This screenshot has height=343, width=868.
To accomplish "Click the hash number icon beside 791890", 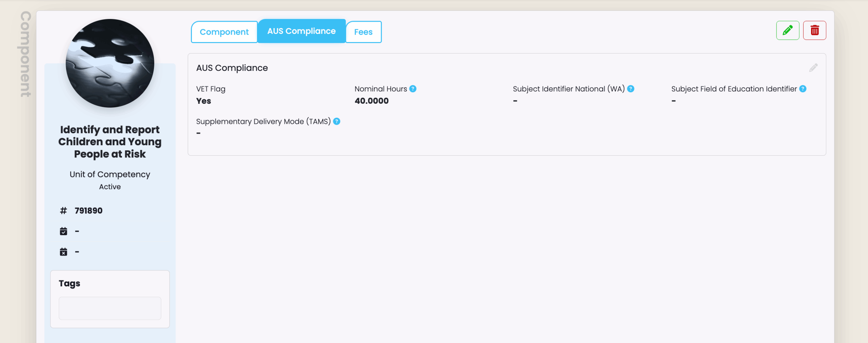I will (63, 211).
